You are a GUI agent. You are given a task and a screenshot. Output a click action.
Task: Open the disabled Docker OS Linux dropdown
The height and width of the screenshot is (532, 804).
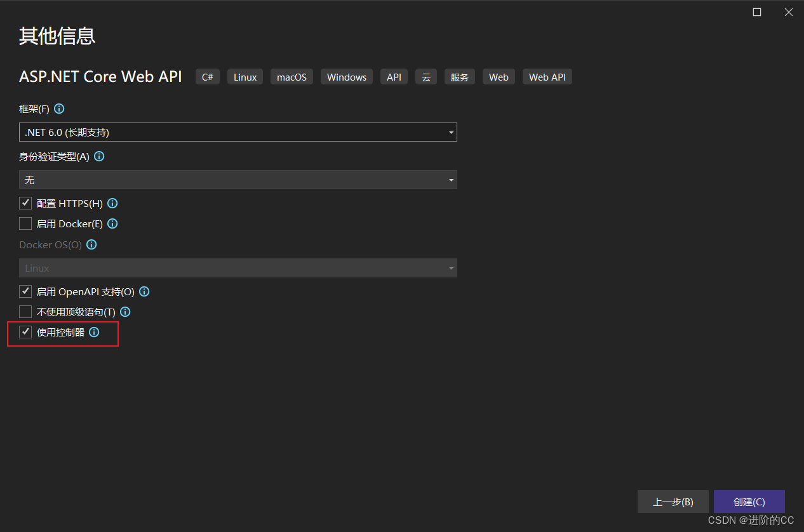[x=238, y=268]
